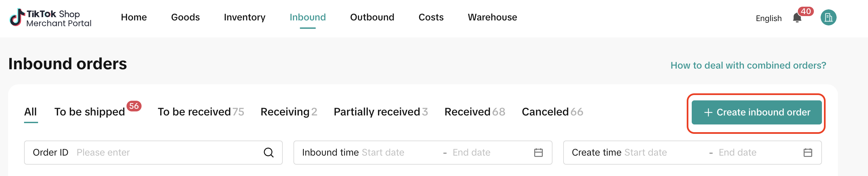868x176 pixels.
Task: Go to the Home menu
Action: [x=134, y=17]
